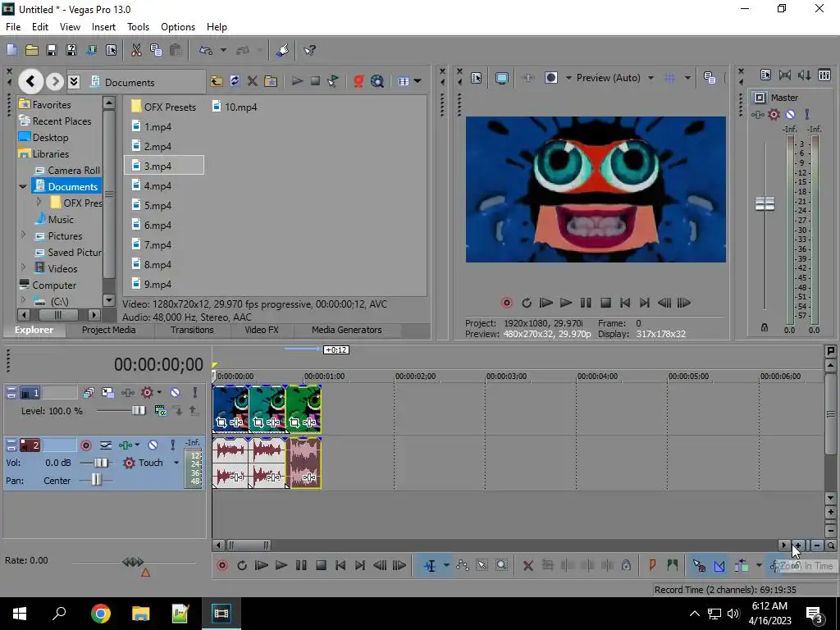
Task: Click the Record button under the preview
Action: pos(506,303)
